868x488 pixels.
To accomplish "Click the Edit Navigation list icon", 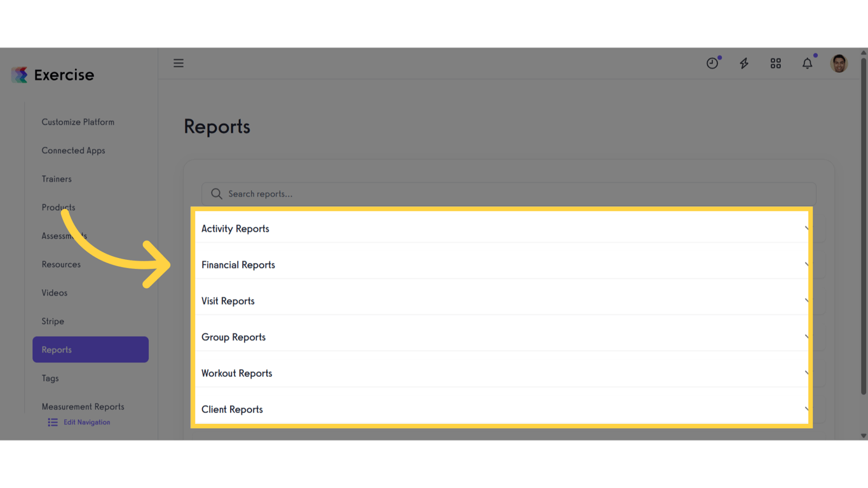I will pyautogui.click(x=52, y=422).
